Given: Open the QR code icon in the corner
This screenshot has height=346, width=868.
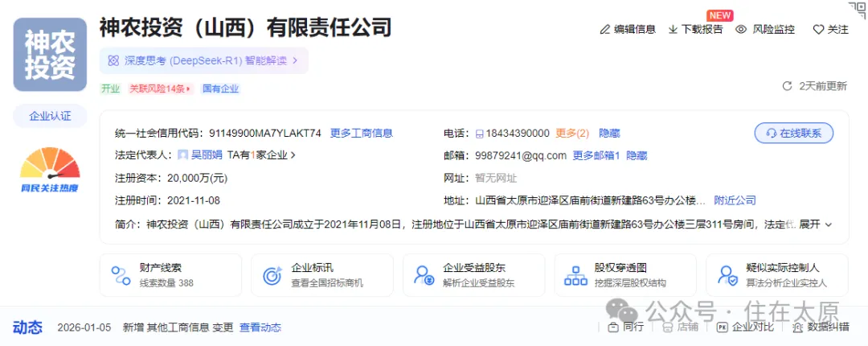Looking at the screenshot, I should (x=858, y=10).
